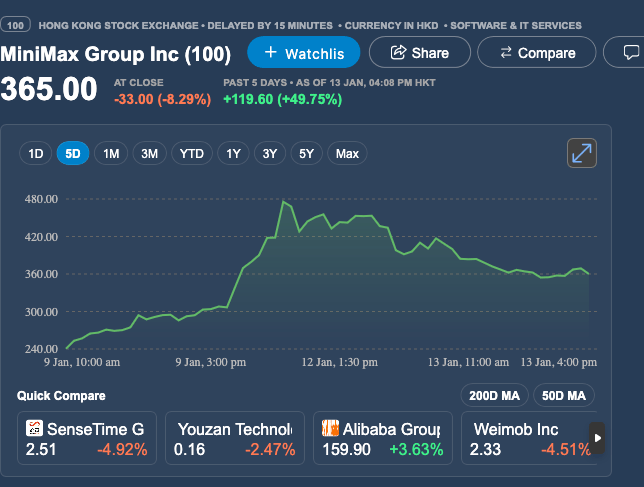Switch chart to 3M range
Screen dimensions: 644x487
point(149,153)
